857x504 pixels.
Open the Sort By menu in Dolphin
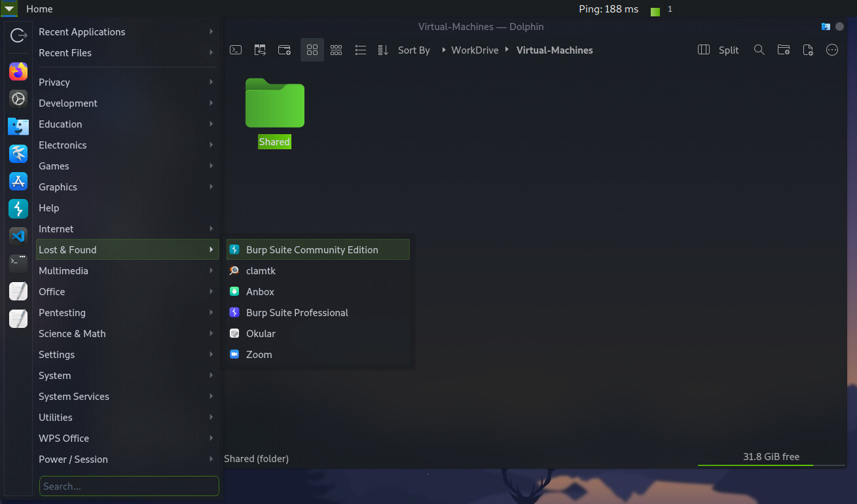point(404,50)
